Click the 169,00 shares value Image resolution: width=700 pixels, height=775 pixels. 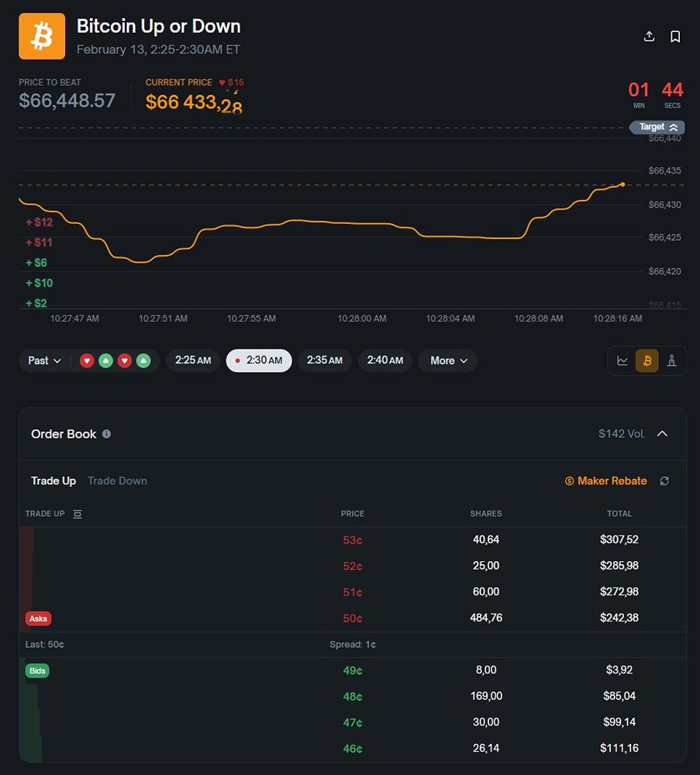[x=486, y=696]
